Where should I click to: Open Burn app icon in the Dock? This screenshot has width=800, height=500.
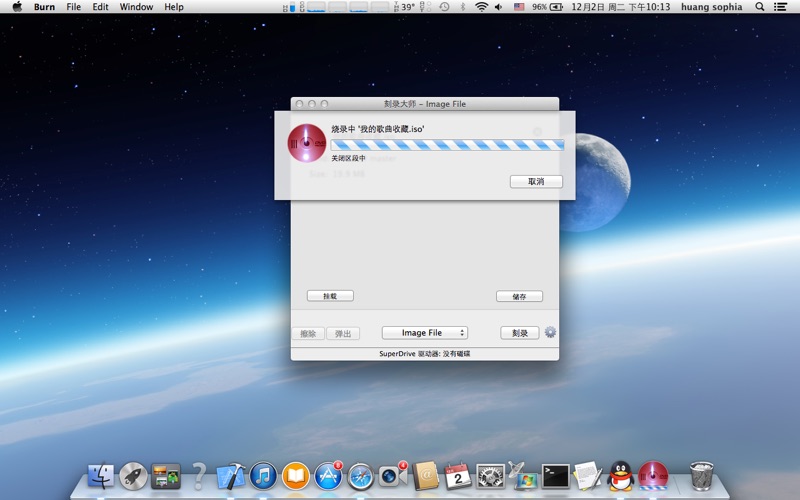click(x=653, y=476)
